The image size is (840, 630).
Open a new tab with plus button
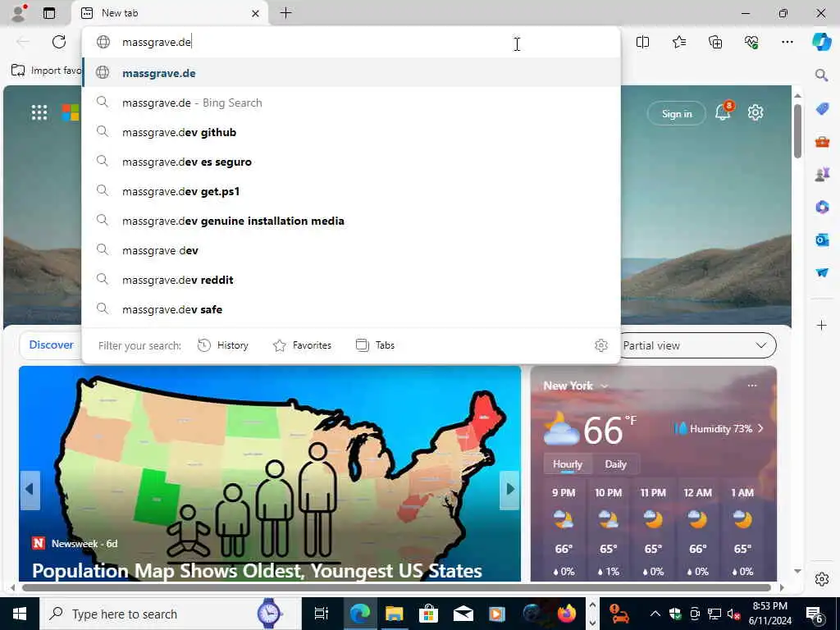(286, 13)
